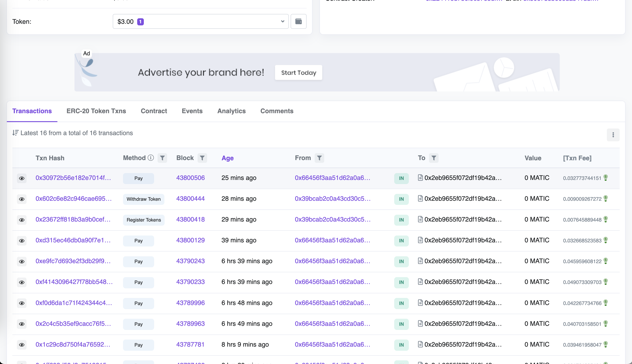Open block 43800506 link
Image resolution: width=632 pixels, height=364 pixels.
190,178
